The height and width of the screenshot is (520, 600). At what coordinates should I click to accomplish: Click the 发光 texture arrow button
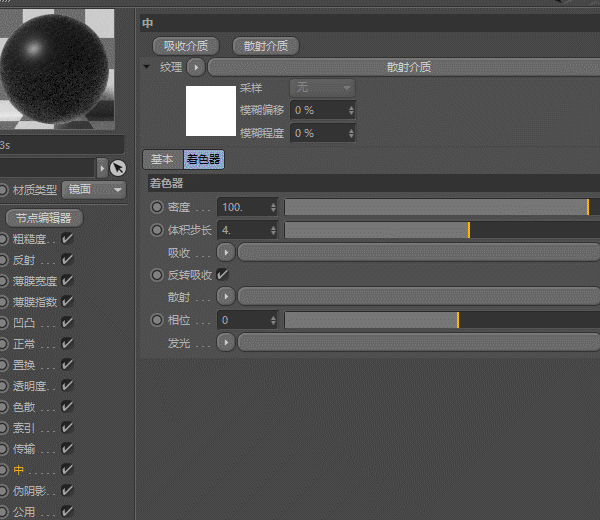pos(226,342)
